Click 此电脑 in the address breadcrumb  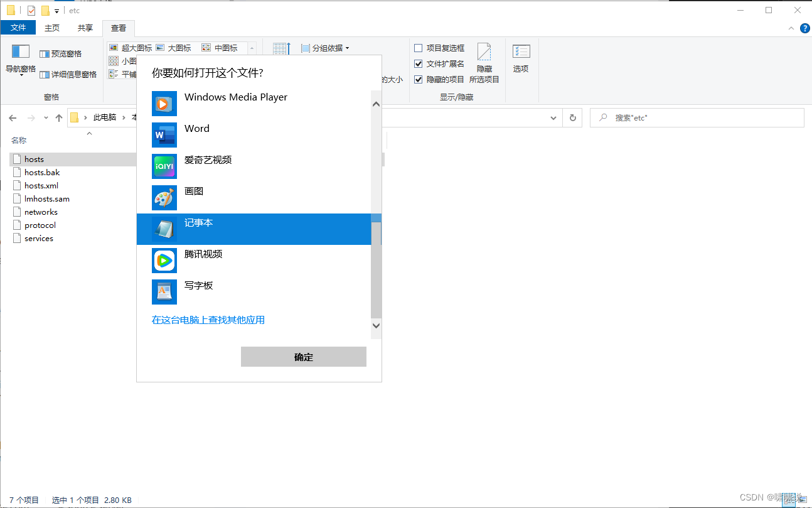coord(105,117)
